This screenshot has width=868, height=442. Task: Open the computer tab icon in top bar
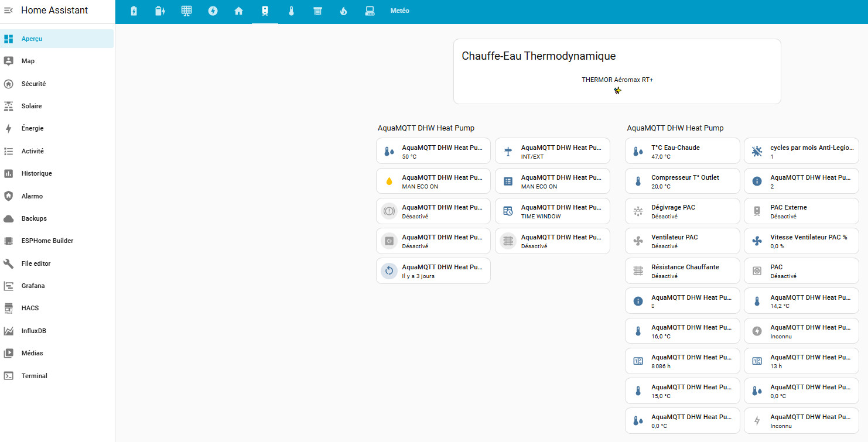[x=370, y=11]
